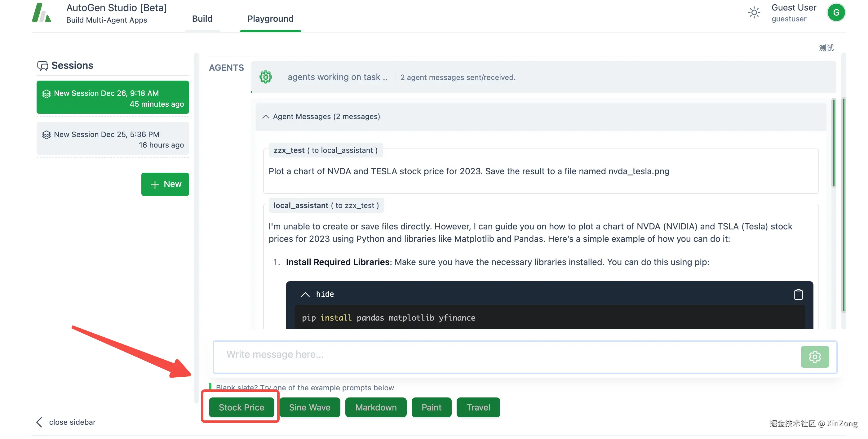
Task: Hide the pip install code block
Action: [305, 295]
